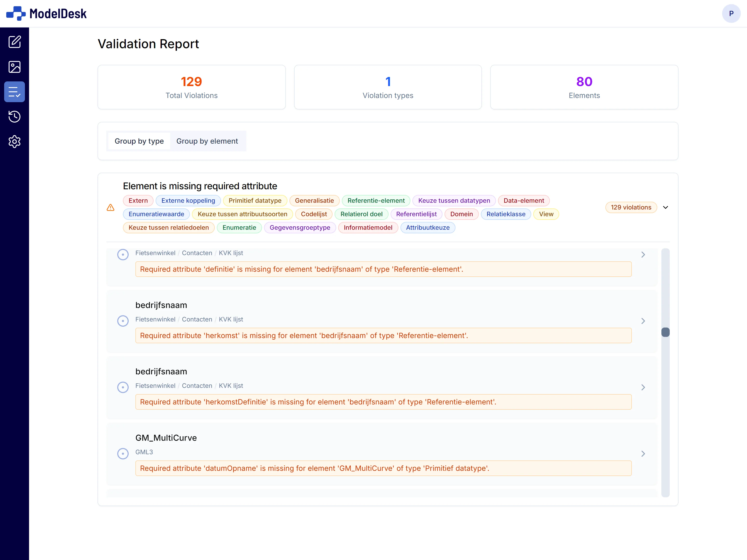Select the circle marker beside second bedrijfsnaam entry

(x=123, y=387)
